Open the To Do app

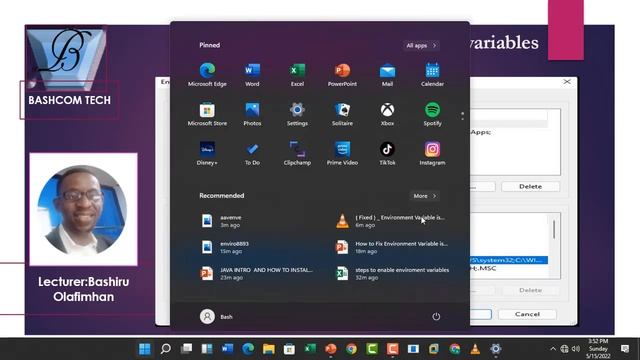click(252, 153)
